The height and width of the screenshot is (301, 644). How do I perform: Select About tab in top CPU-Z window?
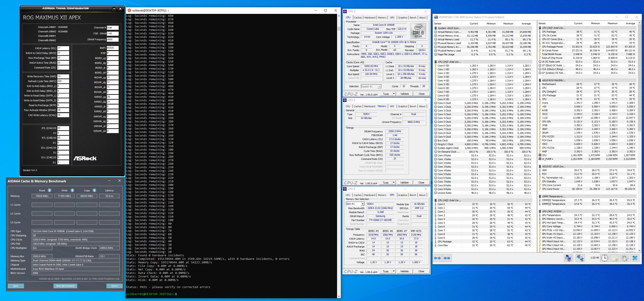[422, 18]
